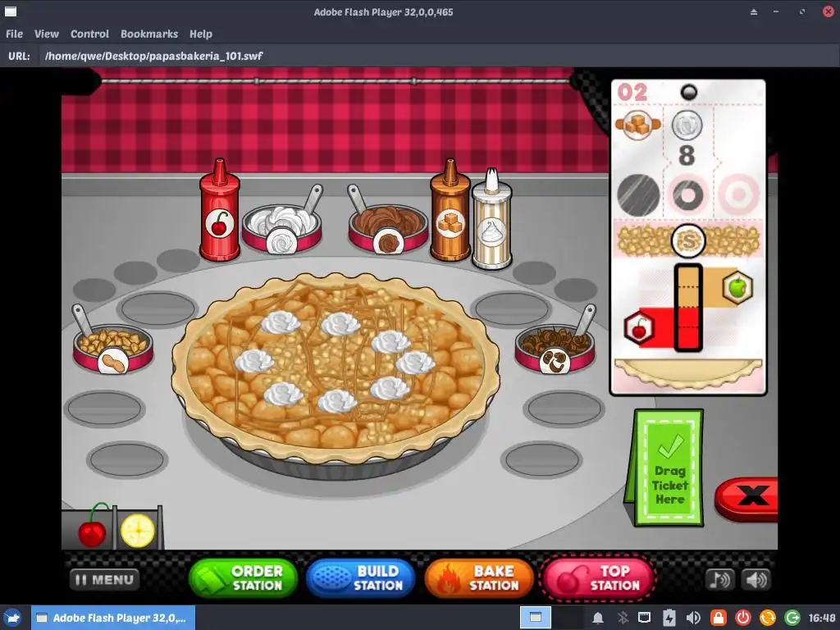Click the red power tray icon
The width and height of the screenshot is (840, 630).
tap(743, 619)
